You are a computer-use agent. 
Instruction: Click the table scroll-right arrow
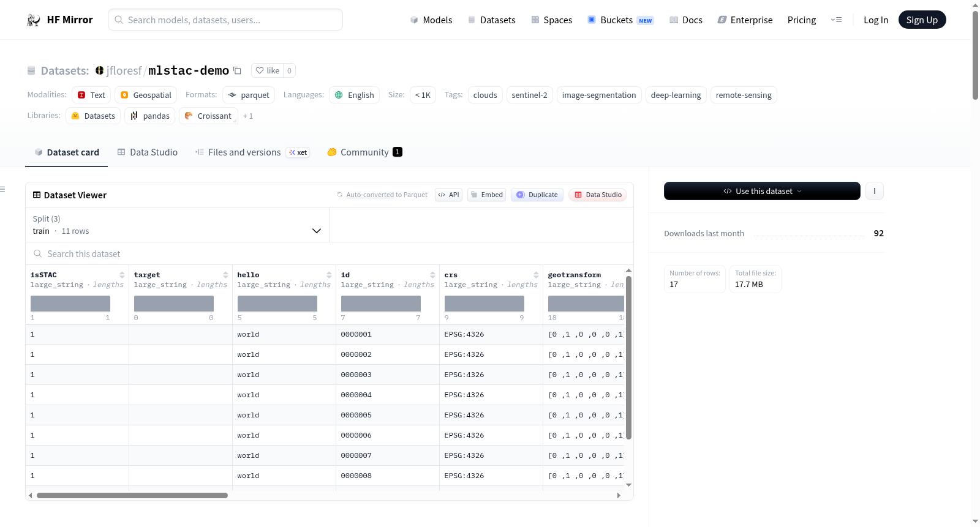click(619, 495)
